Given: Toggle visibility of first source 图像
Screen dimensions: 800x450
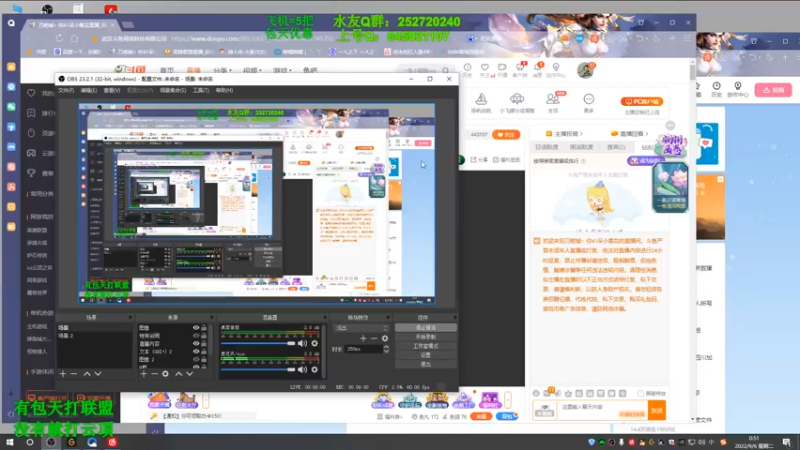Looking at the screenshot, I should (x=196, y=328).
